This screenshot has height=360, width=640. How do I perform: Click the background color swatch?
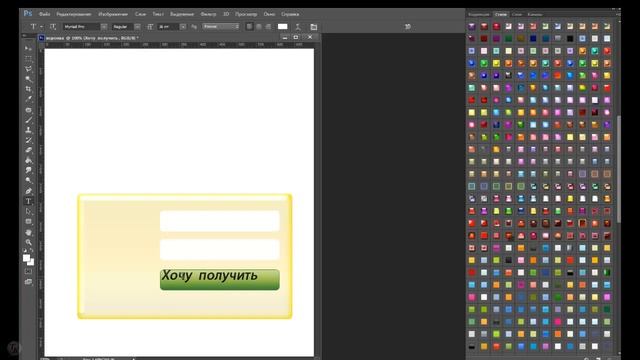[x=31, y=262]
